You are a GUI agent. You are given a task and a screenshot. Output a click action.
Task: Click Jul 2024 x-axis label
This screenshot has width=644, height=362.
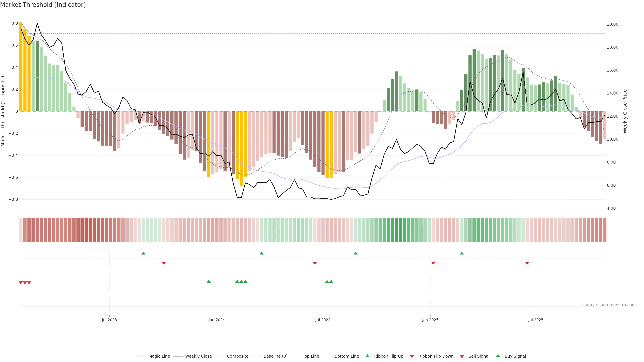click(323, 320)
